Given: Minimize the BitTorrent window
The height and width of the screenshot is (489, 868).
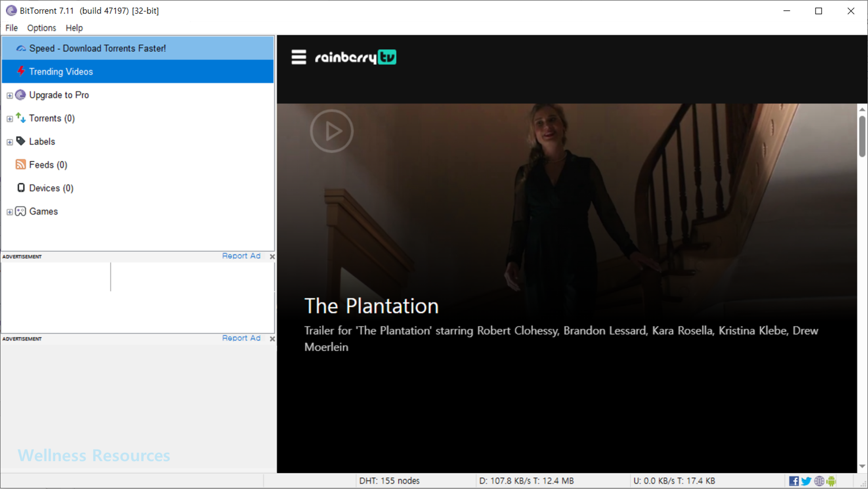Looking at the screenshot, I should tap(787, 11).
